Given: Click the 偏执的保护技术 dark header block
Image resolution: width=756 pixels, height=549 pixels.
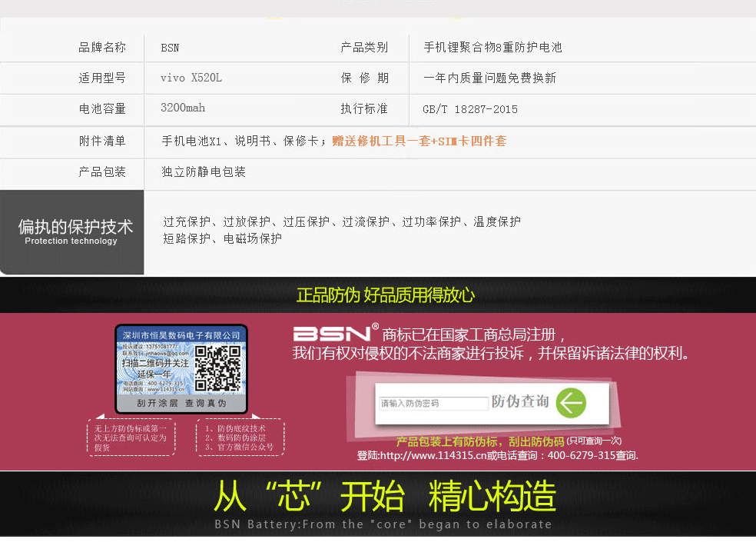Looking at the screenshot, I should pos(73,231).
